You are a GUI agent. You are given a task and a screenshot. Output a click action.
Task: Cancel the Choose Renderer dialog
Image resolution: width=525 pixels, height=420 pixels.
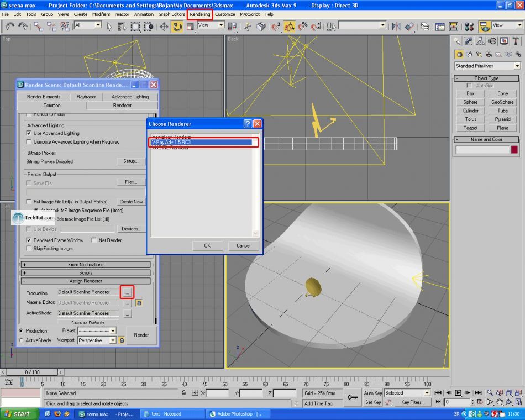point(243,245)
